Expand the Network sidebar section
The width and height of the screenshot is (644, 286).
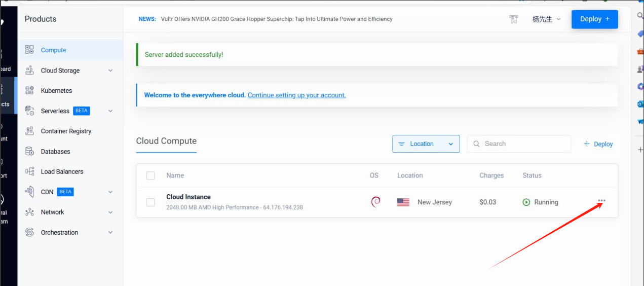110,212
